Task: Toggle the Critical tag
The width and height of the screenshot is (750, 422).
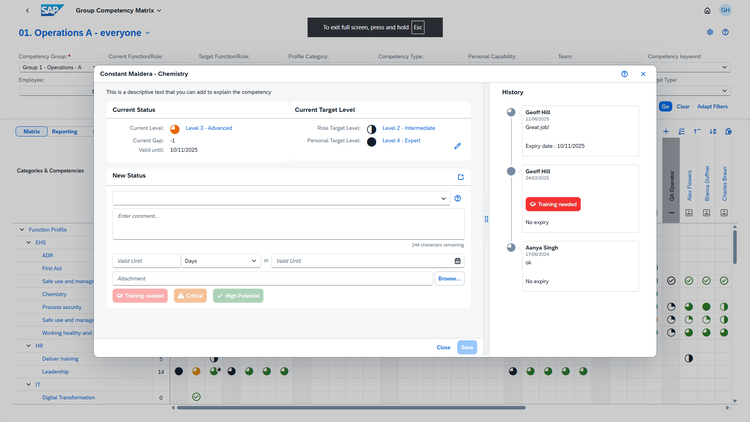Action: [x=190, y=296]
